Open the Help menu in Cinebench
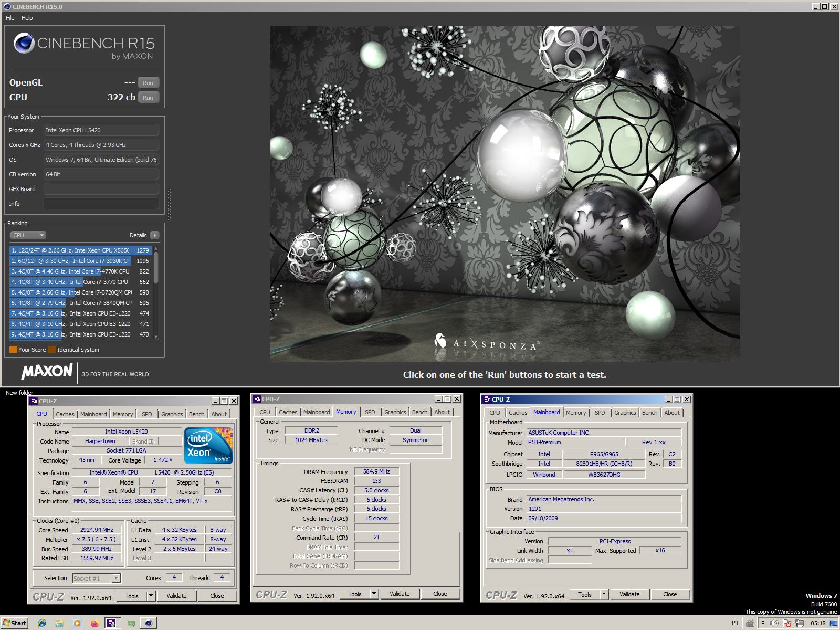Screen dimensions: 840x630 coord(27,18)
